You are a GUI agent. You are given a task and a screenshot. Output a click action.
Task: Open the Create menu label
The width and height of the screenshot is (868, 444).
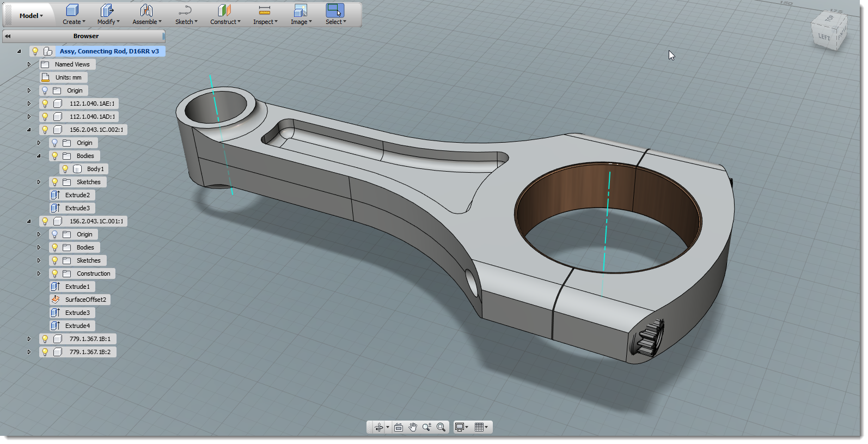pyautogui.click(x=74, y=22)
